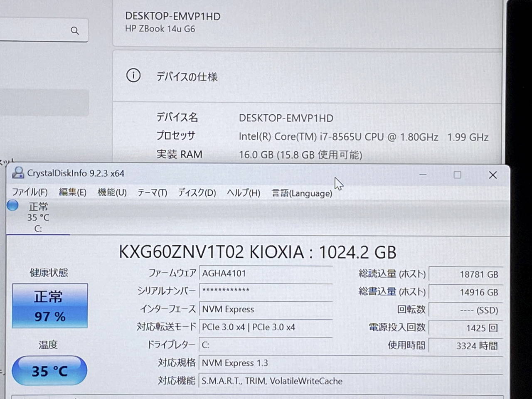Click the 35 °C temperature button
This screenshot has height=399, width=532.
[x=49, y=370]
